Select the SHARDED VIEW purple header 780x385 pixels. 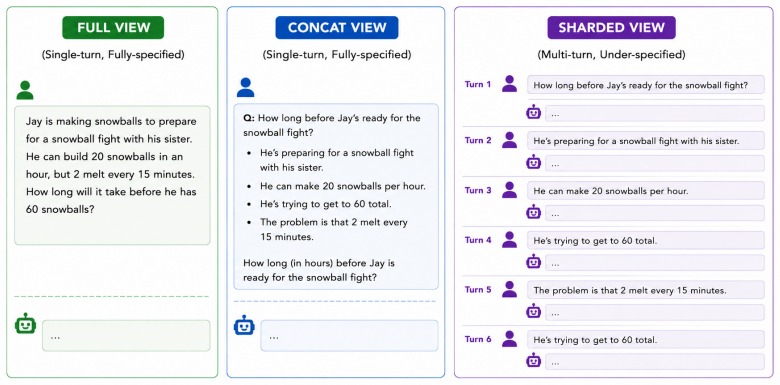point(611,28)
